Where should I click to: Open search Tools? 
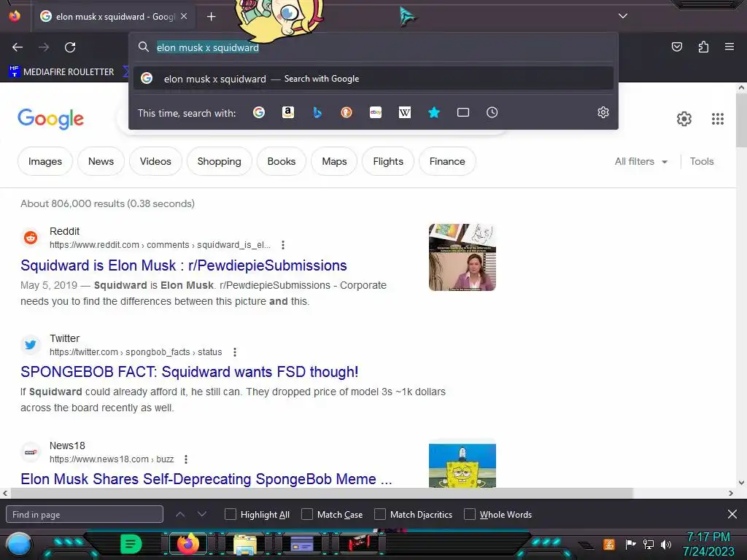point(702,161)
